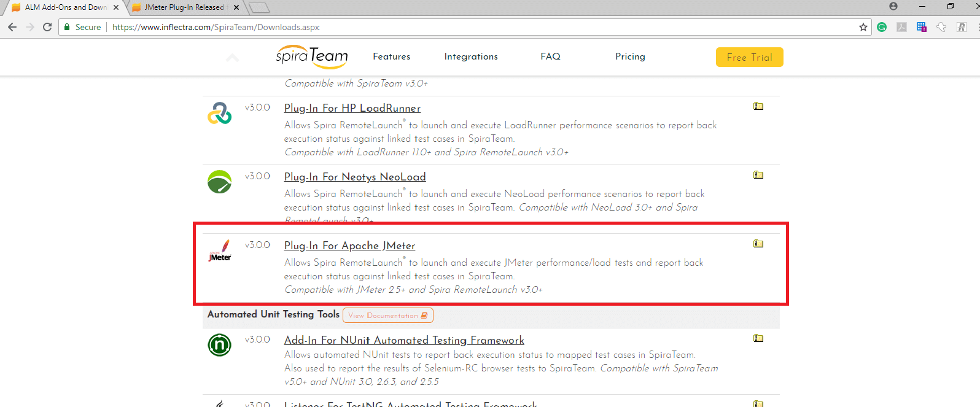Open a new browser tab
This screenshot has width=980, height=407.
tap(259, 7)
